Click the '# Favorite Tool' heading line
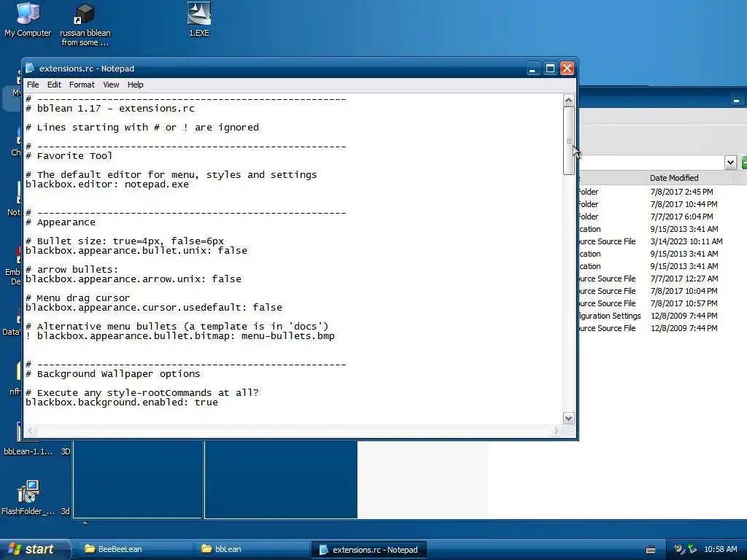The image size is (747, 560). (69, 156)
